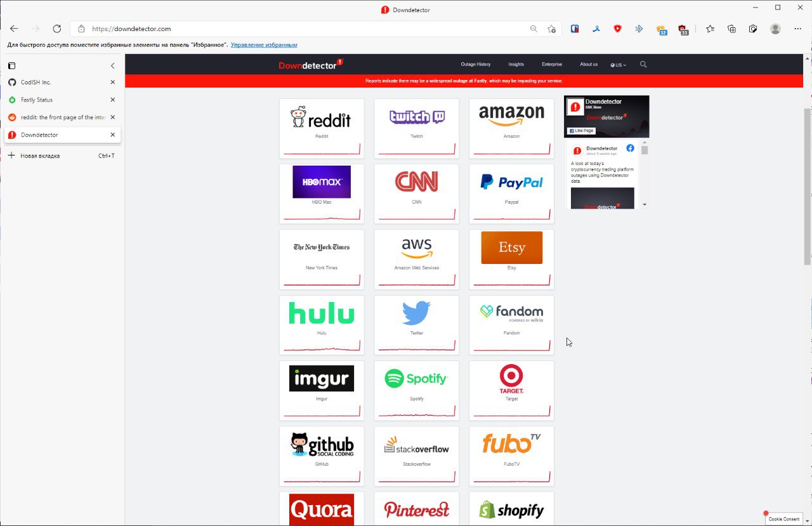Click the Downdetector logo in header
Screen dimensions: 812x526
(x=311, y=65)
